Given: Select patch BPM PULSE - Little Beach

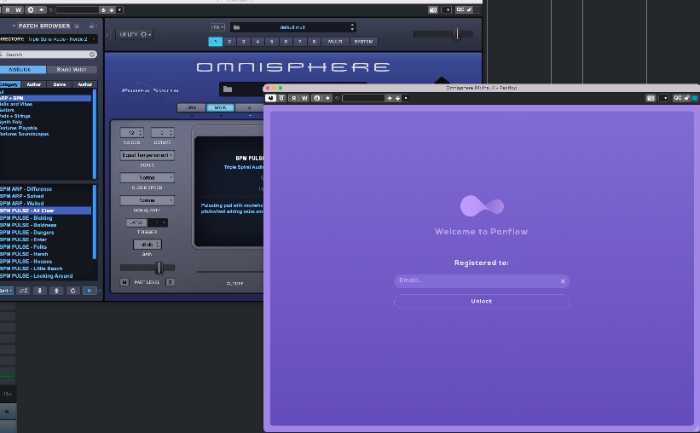Looking at the screenshot, I should 46,269.
